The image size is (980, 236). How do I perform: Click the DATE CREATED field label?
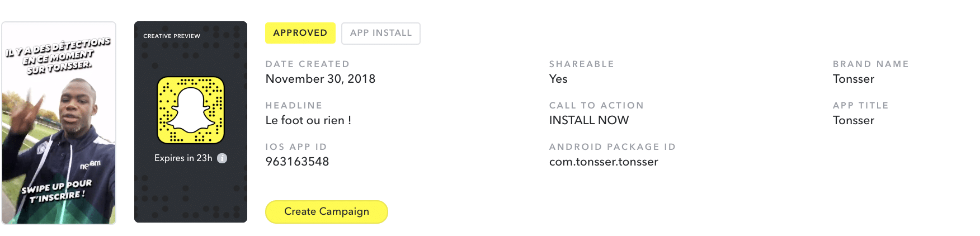(x=307, y=64)
